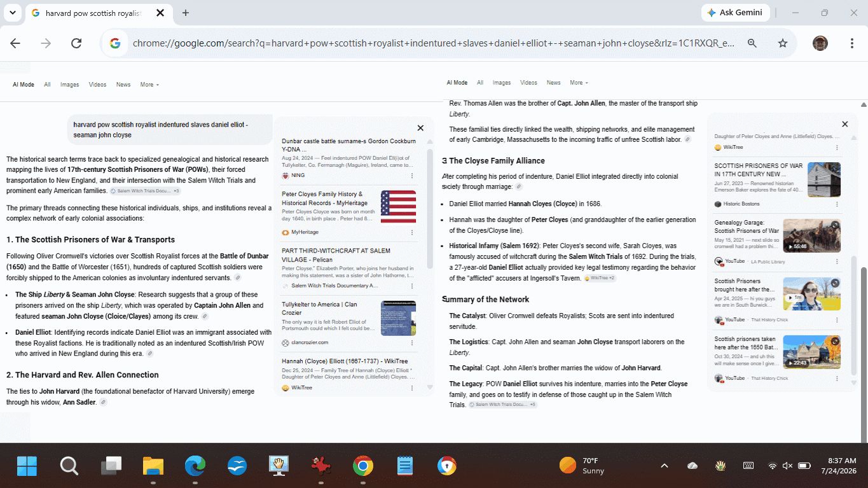Open the Windows Start menu
Viewport: 868px width, 488px height.
(27, 466)
